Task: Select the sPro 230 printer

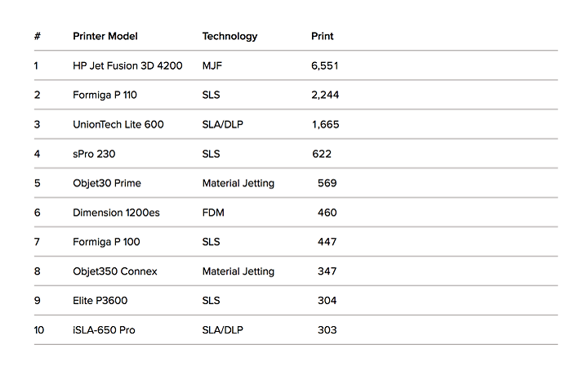Action: (94, 154)
